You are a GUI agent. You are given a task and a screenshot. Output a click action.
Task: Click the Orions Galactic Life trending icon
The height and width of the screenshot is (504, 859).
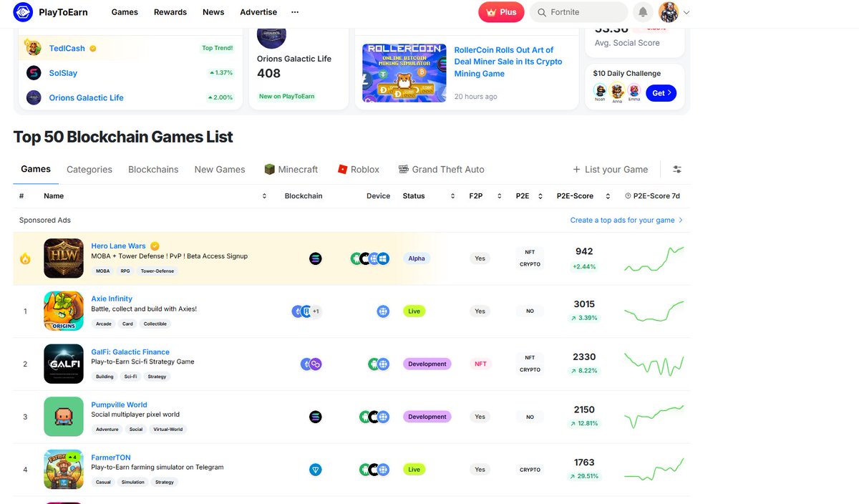click(34, 97)
